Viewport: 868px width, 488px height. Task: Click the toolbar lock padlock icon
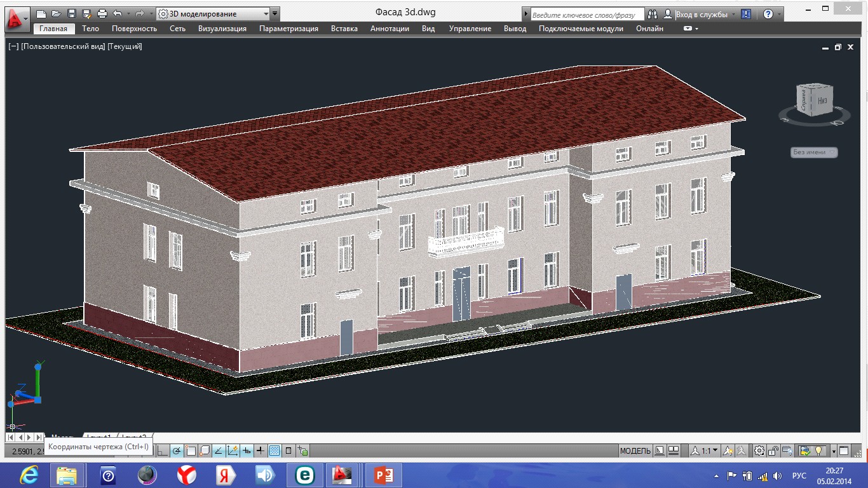[773, 451]
